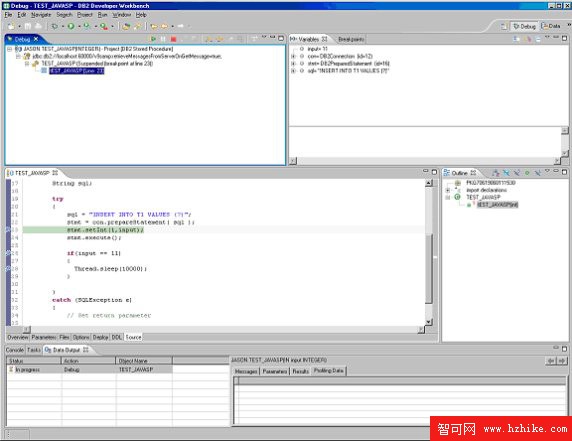The image size is (572, 441).
Task: Open the dropdown arrow beside Debug bug icon
Action: click(x=62, y=26)
